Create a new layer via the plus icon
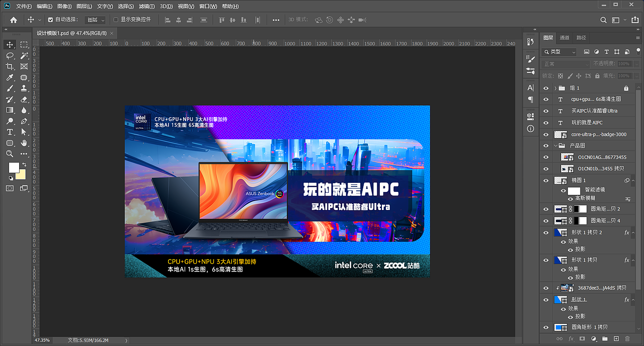 616,339
